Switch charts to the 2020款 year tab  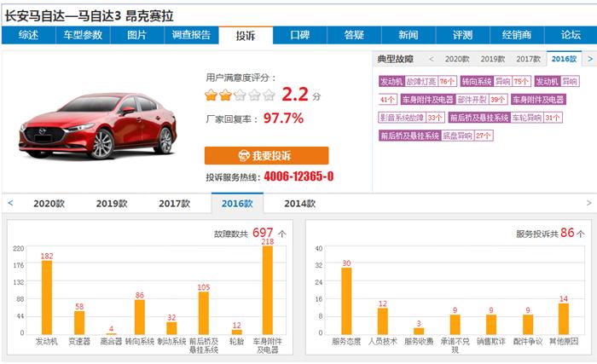[49, 204]
